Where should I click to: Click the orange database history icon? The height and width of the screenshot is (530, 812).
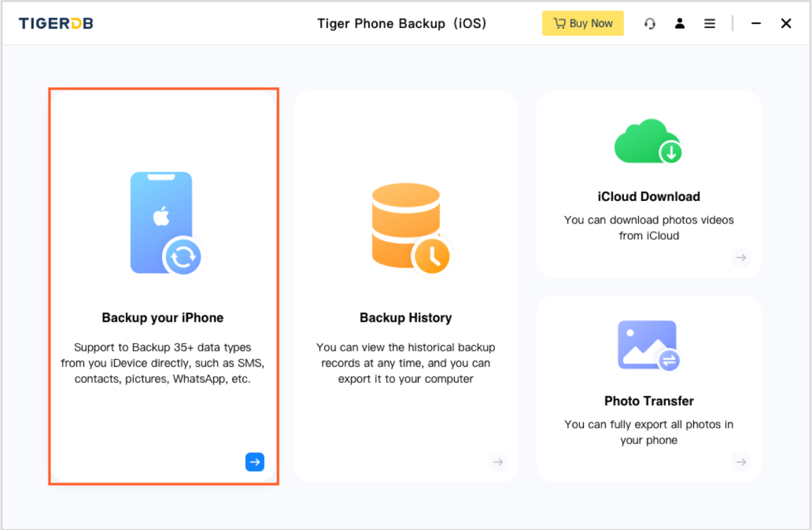click(x=410, y=228)
